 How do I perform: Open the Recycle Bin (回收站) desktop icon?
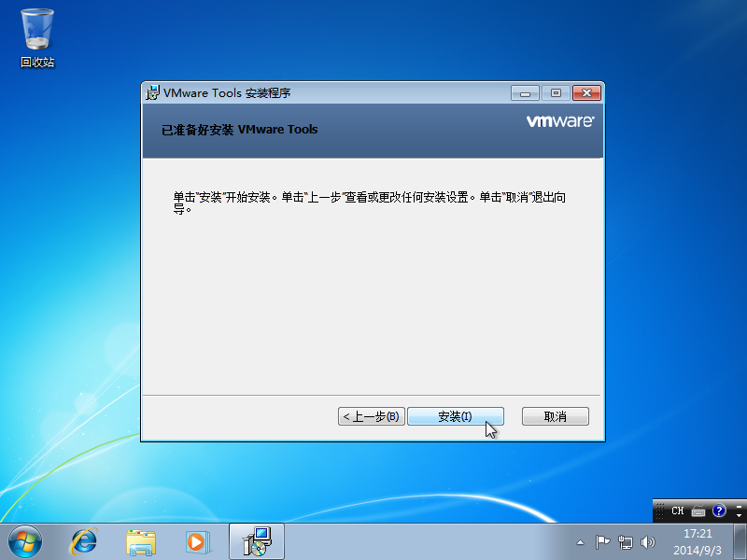point(37,38)
